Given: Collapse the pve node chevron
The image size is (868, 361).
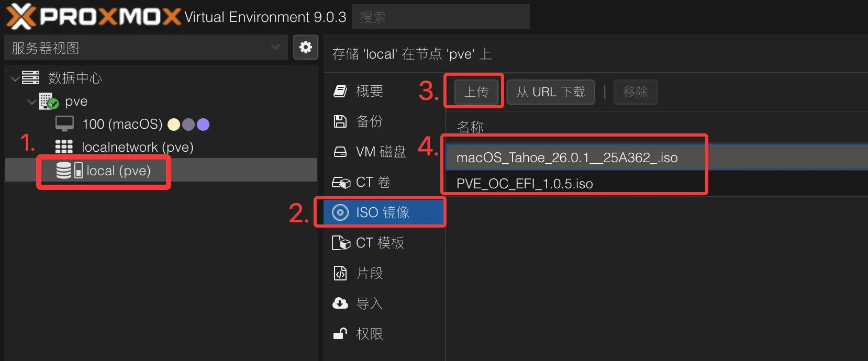Looking at the screenshot, I should click(x=31, y=101).
